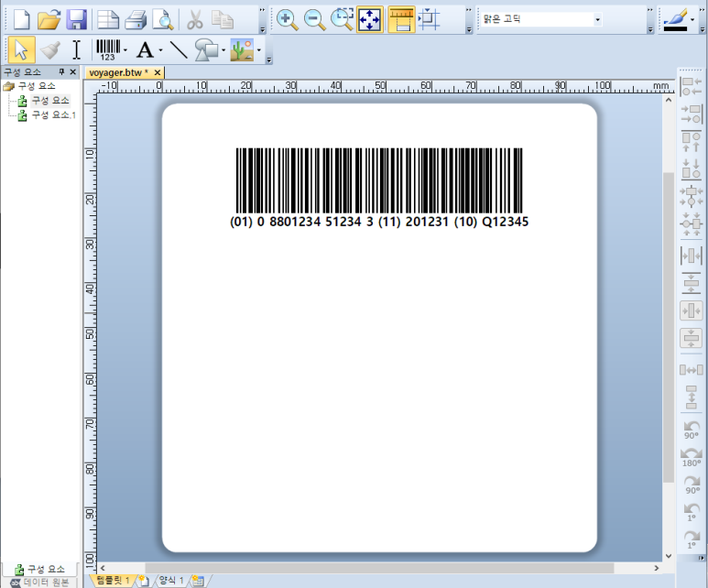Align objects right icon in side toolbar
The height and width of the screenshot is (588, 708).
point(692,114)
